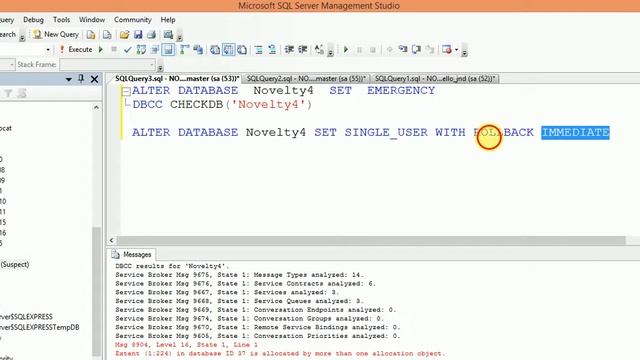Open the Window menu
This screenshot has height=360, width=640.
click(92, 20)
